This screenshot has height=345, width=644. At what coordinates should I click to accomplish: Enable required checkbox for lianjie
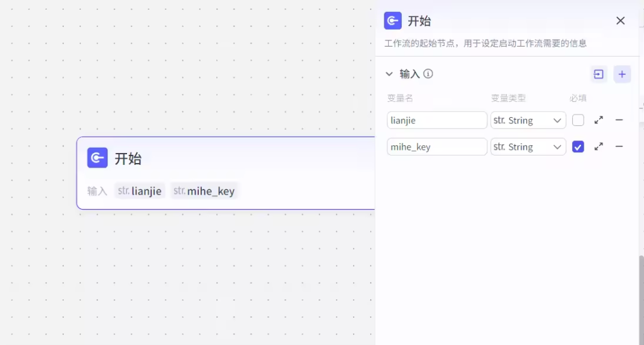[578, 120]
